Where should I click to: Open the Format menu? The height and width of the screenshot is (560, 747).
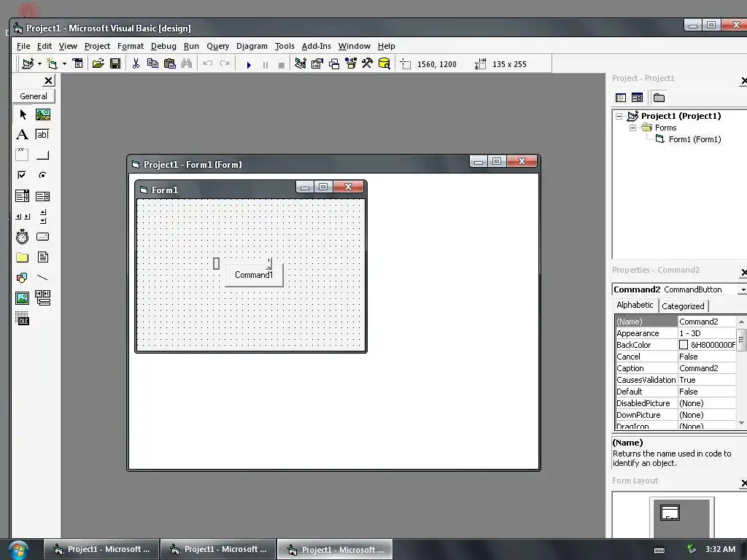point(131,46)
